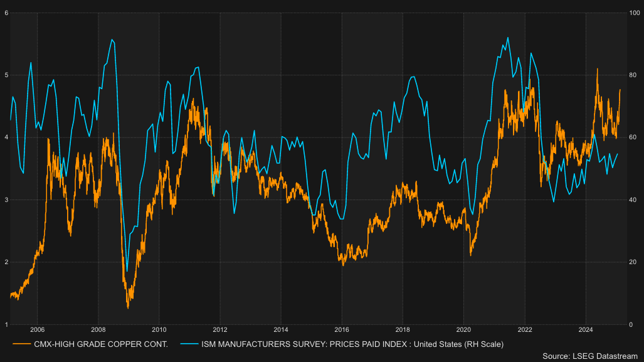Viewport: 644px width, 362px height.
Task: Click the 2012 x-axis label
Action: [x=219, y=329]
